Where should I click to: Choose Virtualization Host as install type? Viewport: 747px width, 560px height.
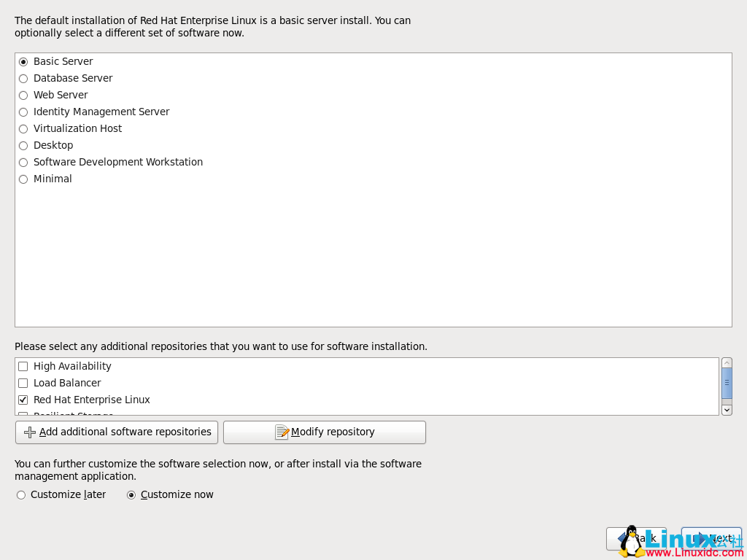coord(23,128)
